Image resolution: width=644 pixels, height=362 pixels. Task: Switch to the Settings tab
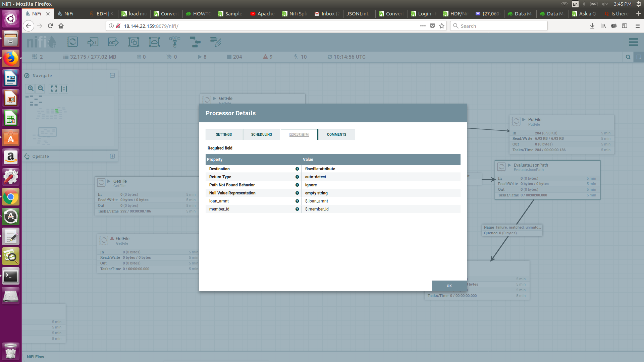click(224, 134)
